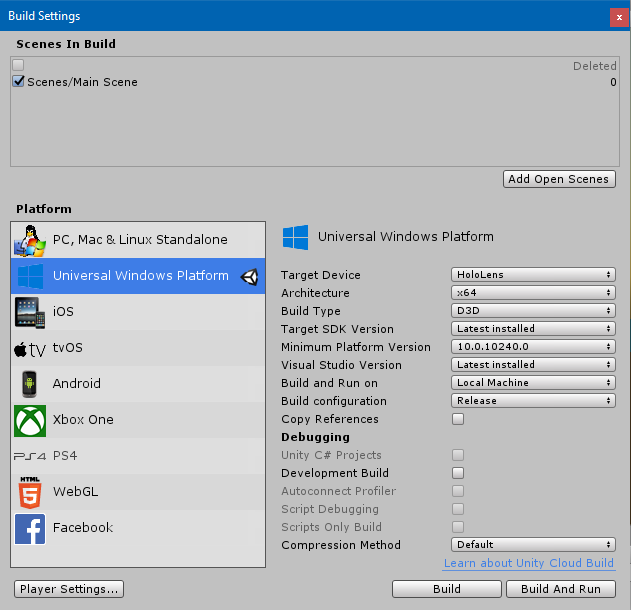This screenshot has width=631, height=610.
Task: Toggle the Unity C# Projects checkbox
Action: point(458,455)
